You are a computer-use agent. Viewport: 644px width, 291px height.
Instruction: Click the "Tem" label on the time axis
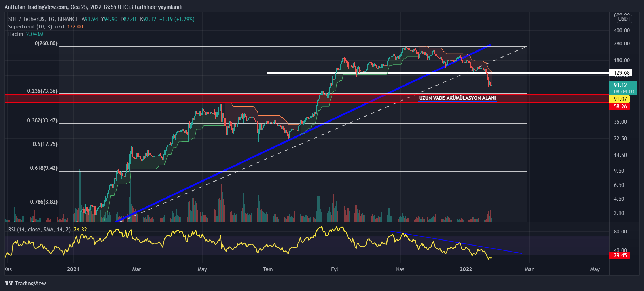coord(268,269)
